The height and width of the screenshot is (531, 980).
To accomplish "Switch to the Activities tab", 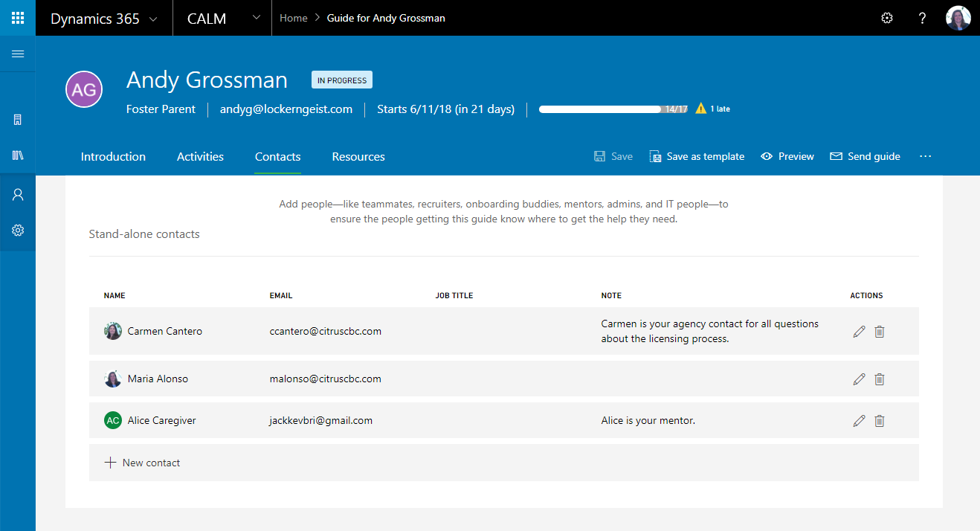I will (x=200, y=157).
